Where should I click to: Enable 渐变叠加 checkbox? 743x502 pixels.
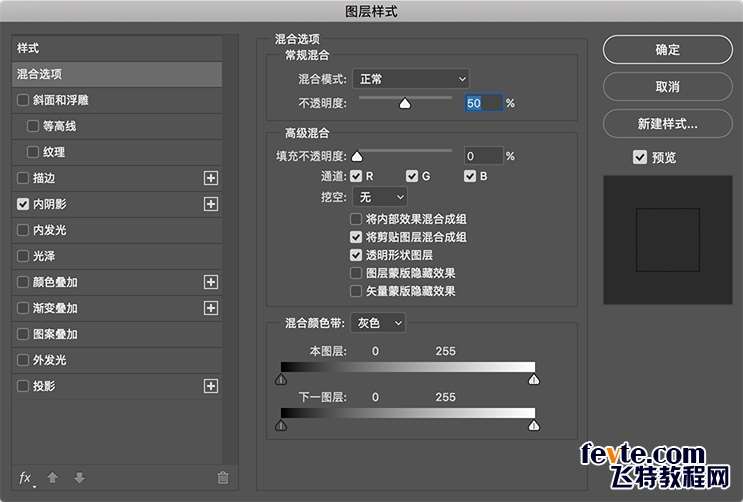point(23,308)
